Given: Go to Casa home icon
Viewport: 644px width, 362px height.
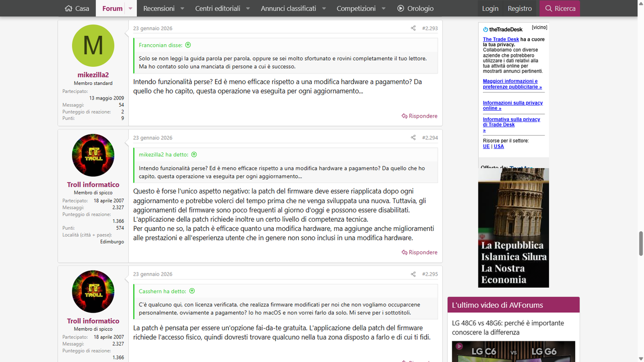Looking at the screenshot, I should tap(69, 9).
